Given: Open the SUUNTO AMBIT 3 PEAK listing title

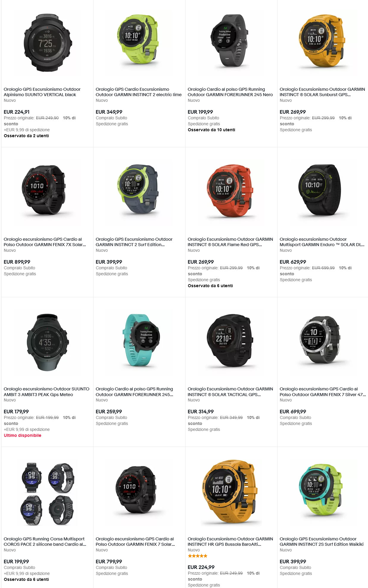Looking at the screenshot, I should pos(46,392).
